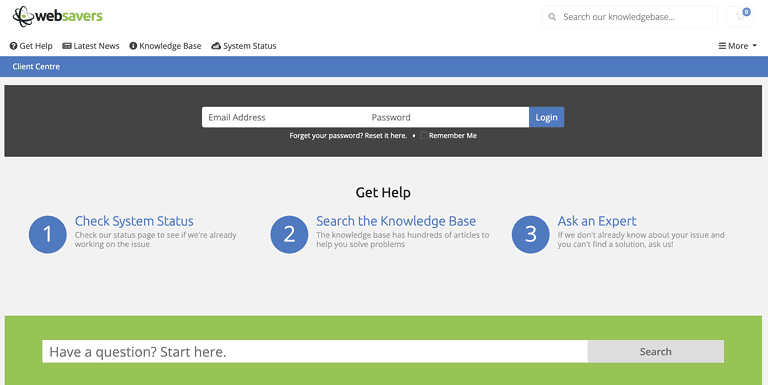This screenshot has height=385, width=768.
Task: Click the Websavers logo
Action: (x=58, y=16)
